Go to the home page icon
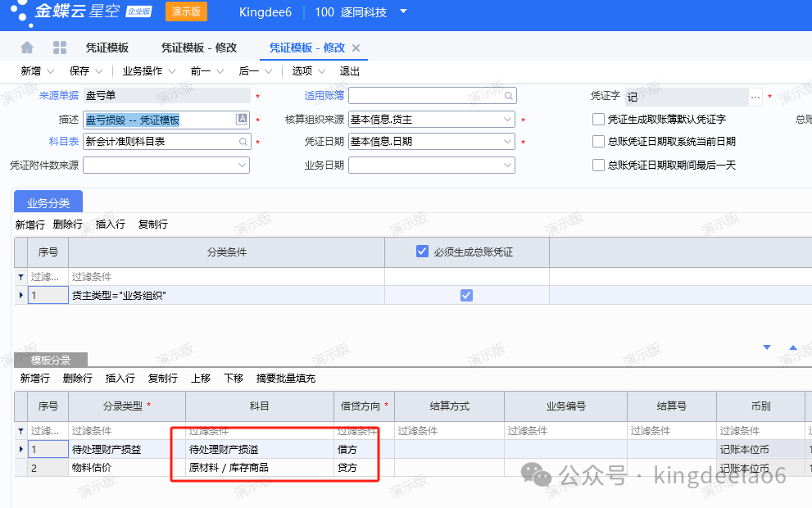The image size is (812, 508). (x=27, y=48)
